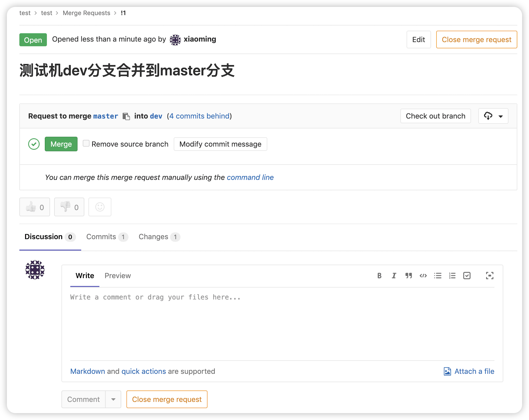Copy the master branch name icon
Image resolution: width=529 pixels, height=420 pixels.
126,116
